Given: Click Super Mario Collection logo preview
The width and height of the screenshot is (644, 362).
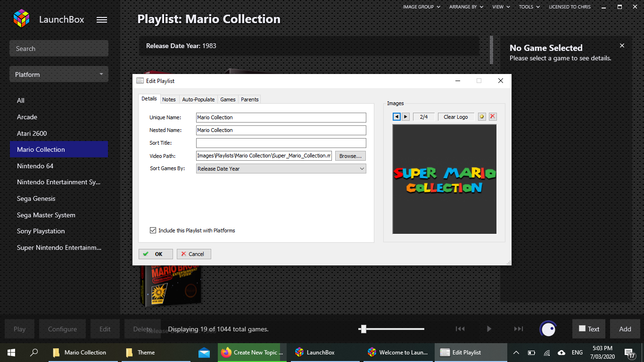Looking at the screenshot, I should tap(445, 179).
